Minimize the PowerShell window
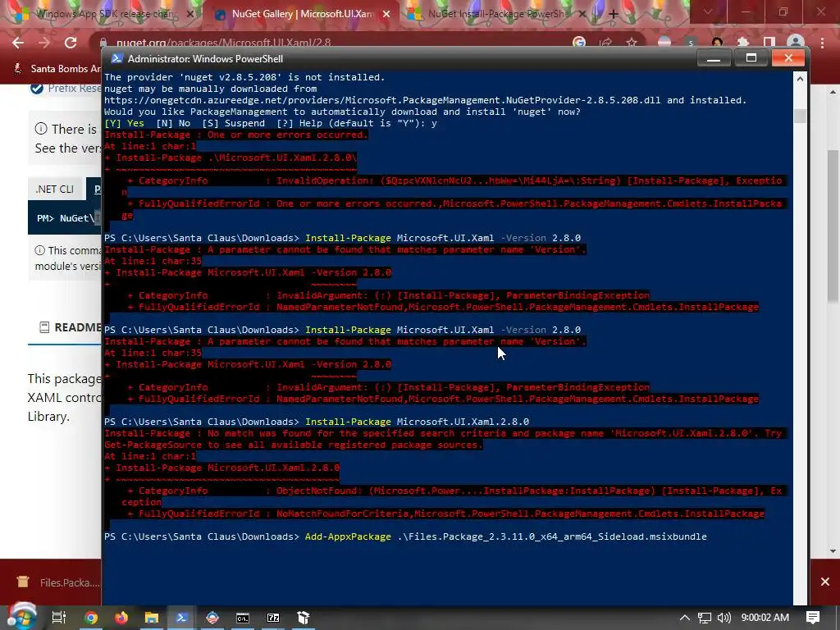This screenshot has width=840, height=630. click(713, 58)
